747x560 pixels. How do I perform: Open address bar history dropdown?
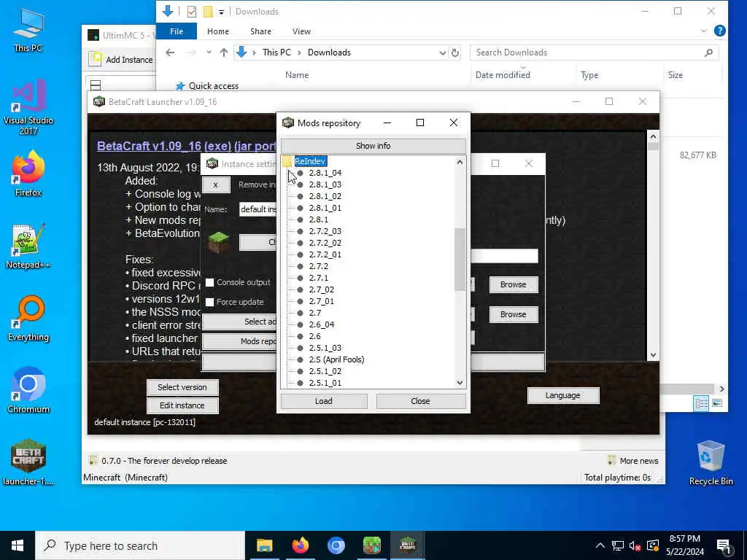point(442,52)
